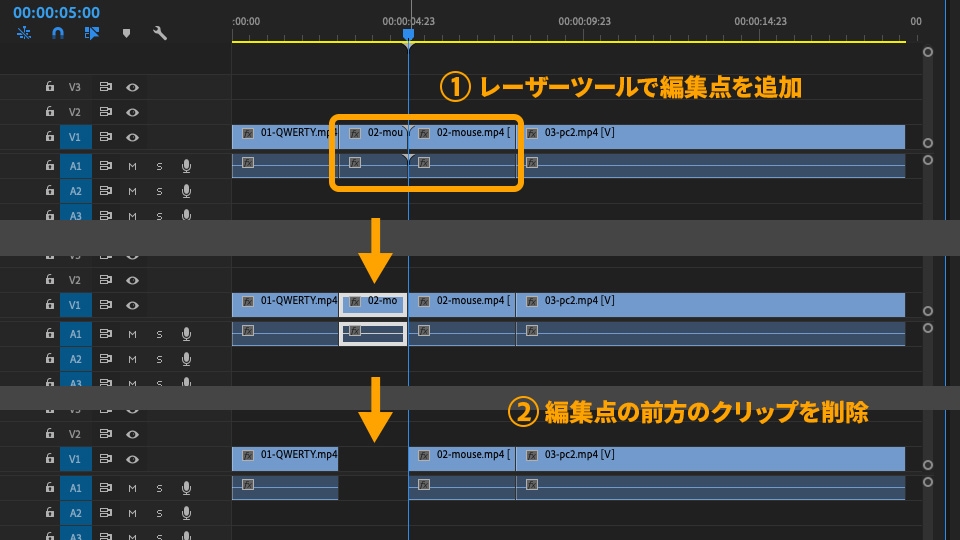Solo track A2 in middle timeline
The image size is (960, 540).
(159, 359)
